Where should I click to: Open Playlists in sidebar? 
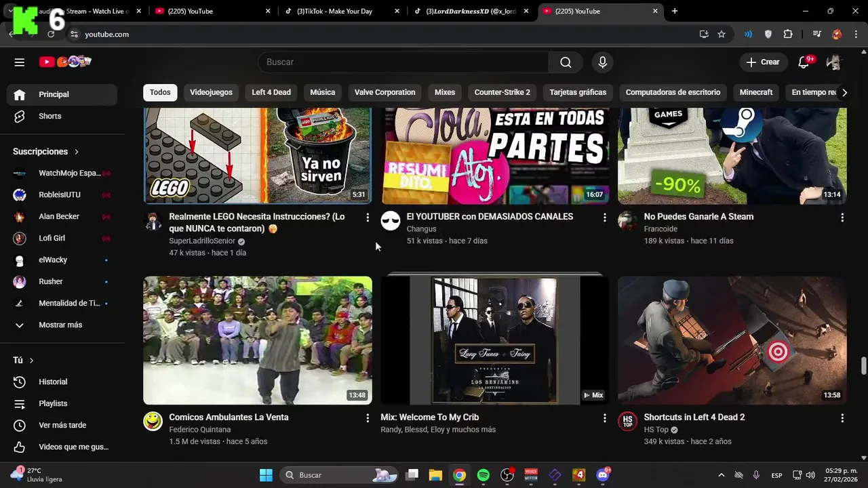(62, 403)
